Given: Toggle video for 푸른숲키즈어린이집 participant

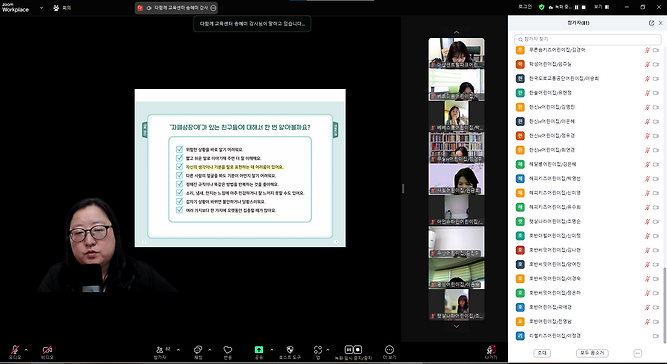Looking at the screenshot, I should click(x=656, y=50).
